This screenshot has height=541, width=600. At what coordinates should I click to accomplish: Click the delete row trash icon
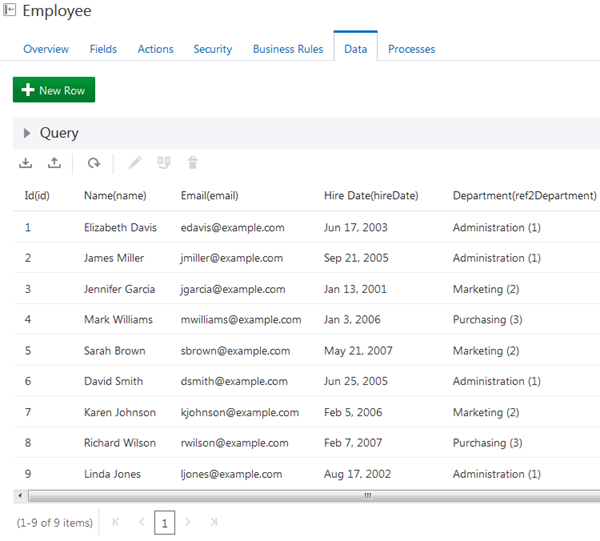coord(193,163)
